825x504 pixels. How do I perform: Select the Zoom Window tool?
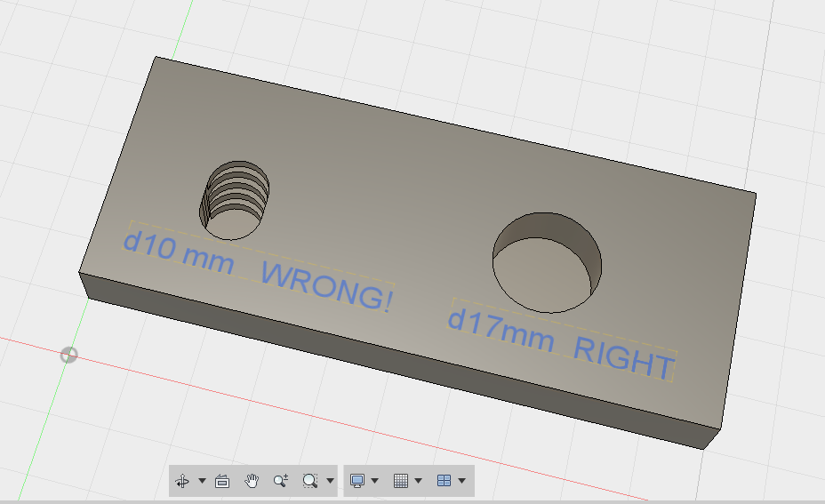(309, 481)
